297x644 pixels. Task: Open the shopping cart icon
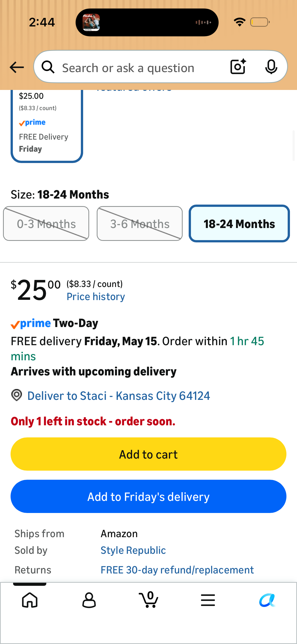coord(149,599)
